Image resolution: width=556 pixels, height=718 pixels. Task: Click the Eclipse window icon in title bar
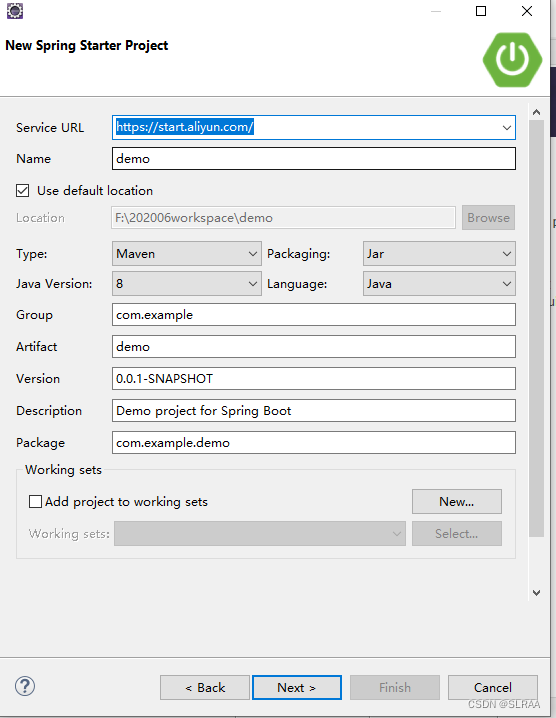(15, 11)
